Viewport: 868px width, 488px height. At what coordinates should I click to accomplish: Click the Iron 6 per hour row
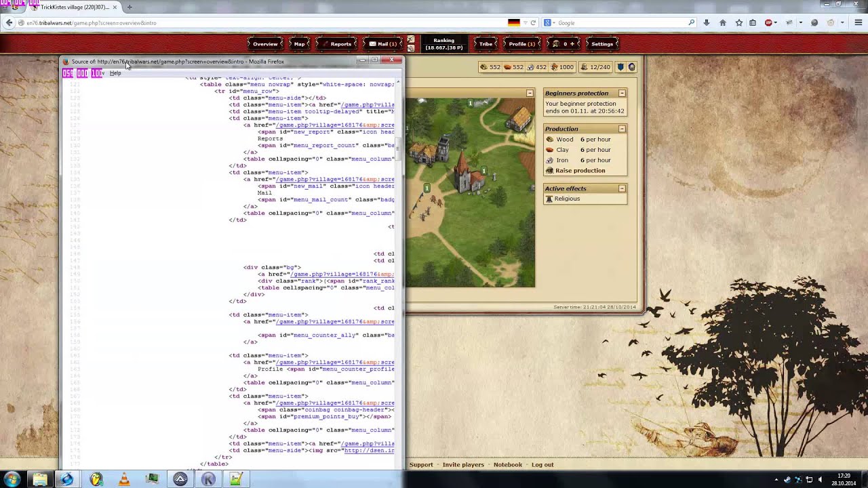coord(585,161)
